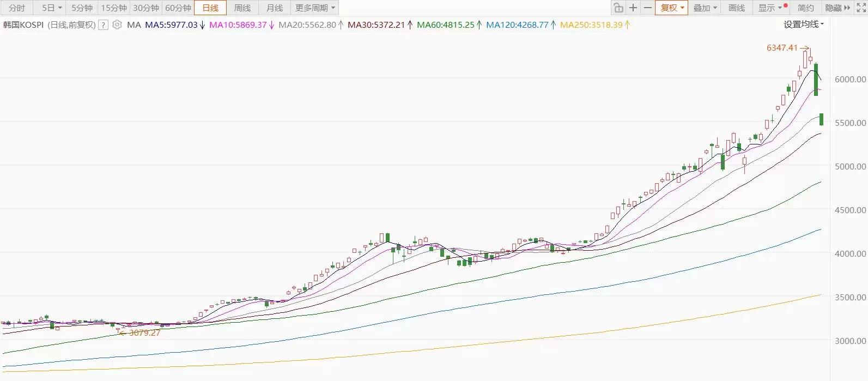Zoom in the chart with plus icon
The height and width of the screenshot is (381, 868).
pyautogui.click(x=633, y=8)
